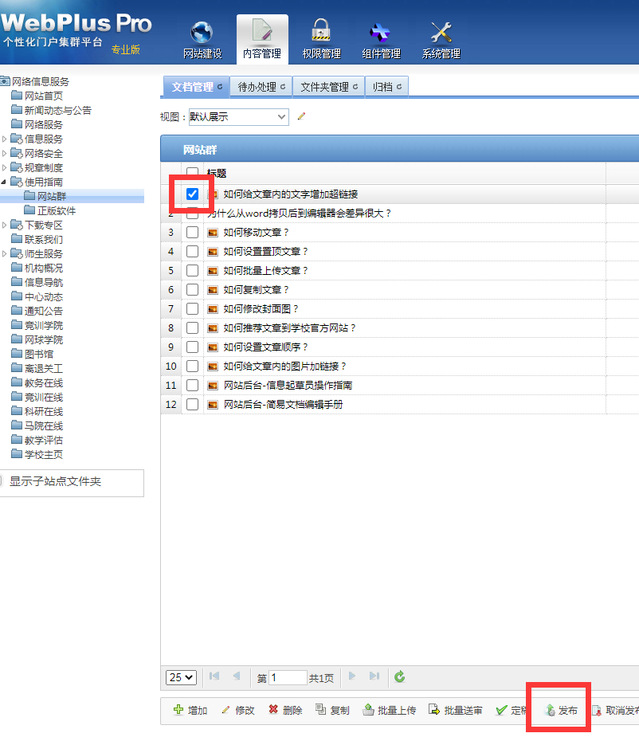The height and width of the screenshot is (737, 639).
Task: Check the box for 如何移动文章？
Action: [x=192, y=232]
